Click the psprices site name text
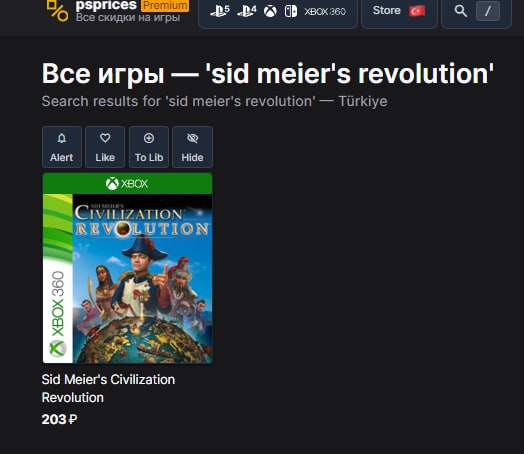The height and width of the screenshot is (454, 524). [106, 5]
